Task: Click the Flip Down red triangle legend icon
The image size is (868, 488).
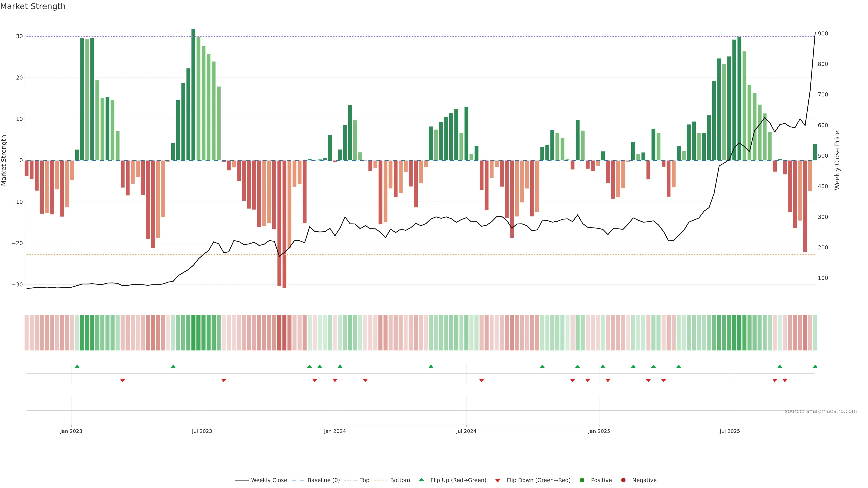Action: (498, 481)
